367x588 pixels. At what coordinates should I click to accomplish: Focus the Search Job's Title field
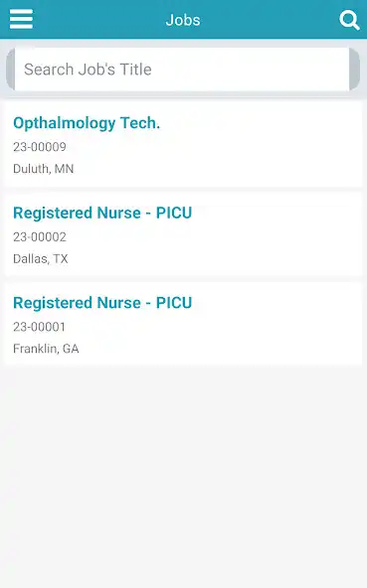[x=182, y=70]
